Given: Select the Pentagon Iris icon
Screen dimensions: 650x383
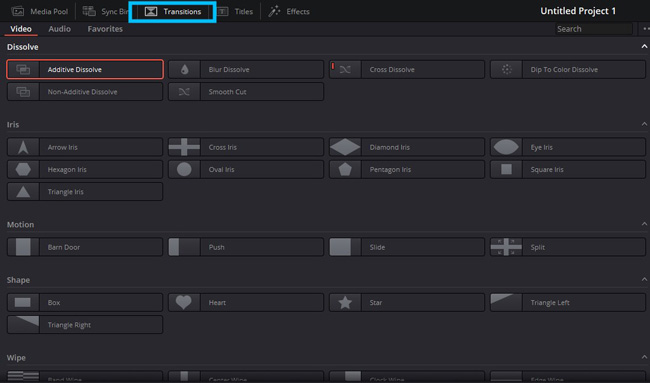Looking at the screenshot, I should click(x=345, y=170).
